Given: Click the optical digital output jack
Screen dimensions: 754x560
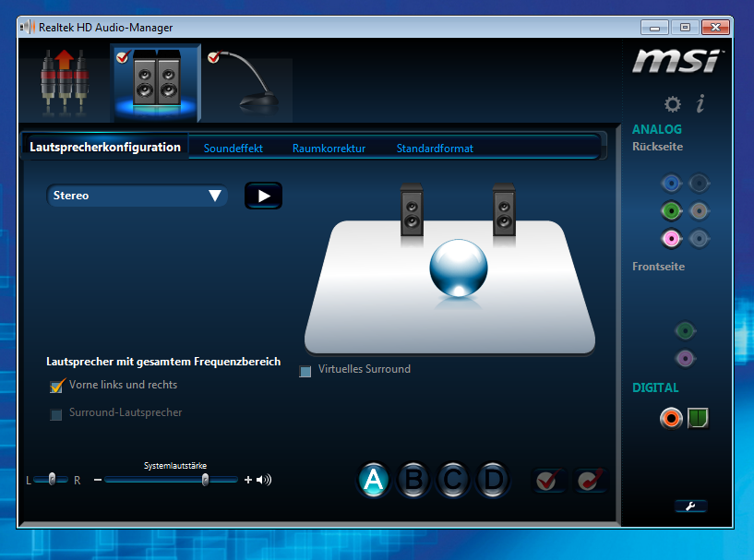Looking at the screenshot, I should coord(698,418).
